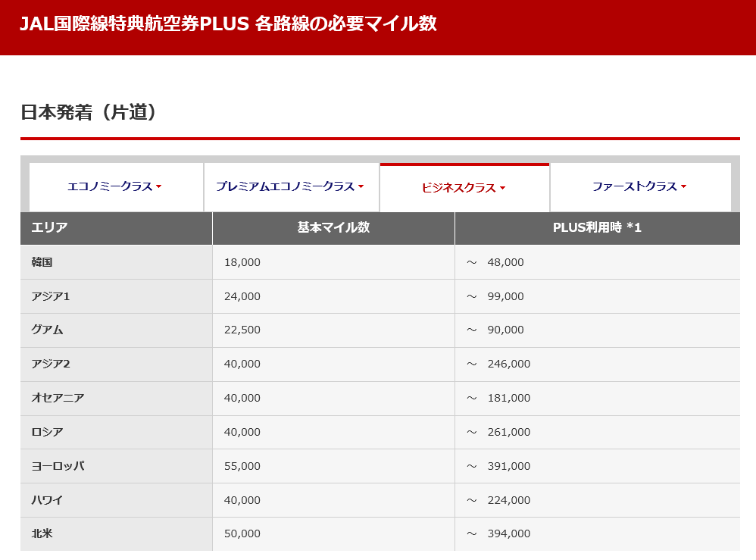This screenshot has height=560, width=756.
Task: Switch to the エコノミークラス tab
Action: (x=116, y=186)
